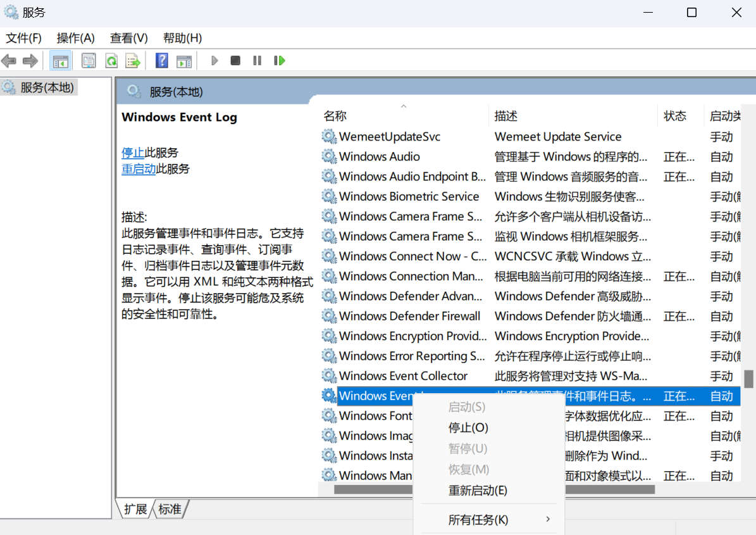The image size is (756, 535).
Task: Click the Export List toolbar icon
Action: coord(133,61)
